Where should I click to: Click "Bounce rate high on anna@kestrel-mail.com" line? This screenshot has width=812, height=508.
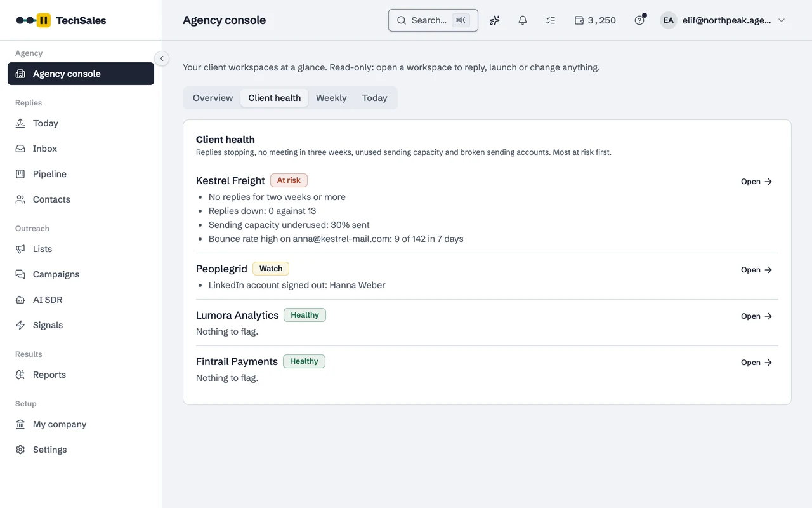coord(336,239)
